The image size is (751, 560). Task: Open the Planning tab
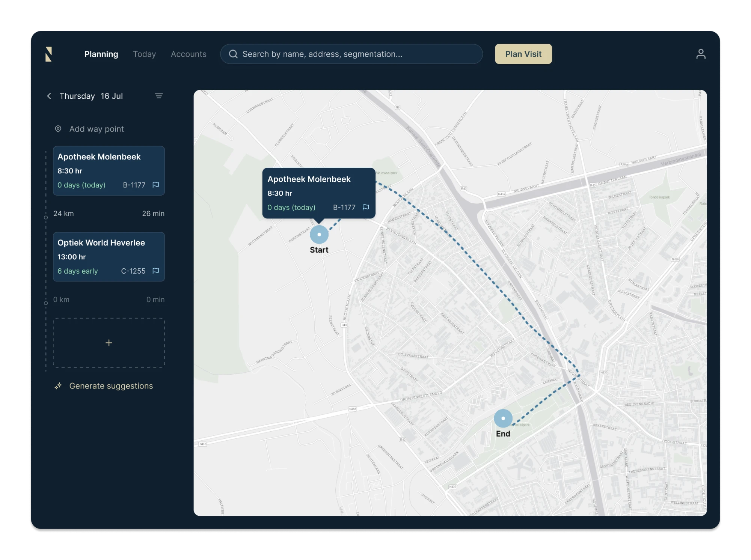click(101, 54)
